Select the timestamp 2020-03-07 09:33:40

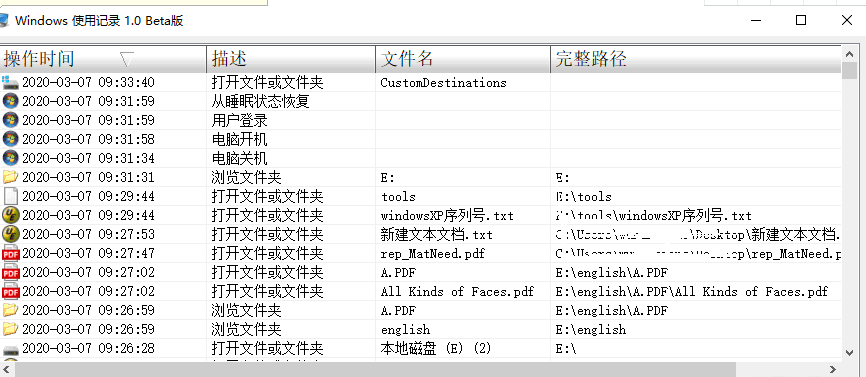point(88,83)
